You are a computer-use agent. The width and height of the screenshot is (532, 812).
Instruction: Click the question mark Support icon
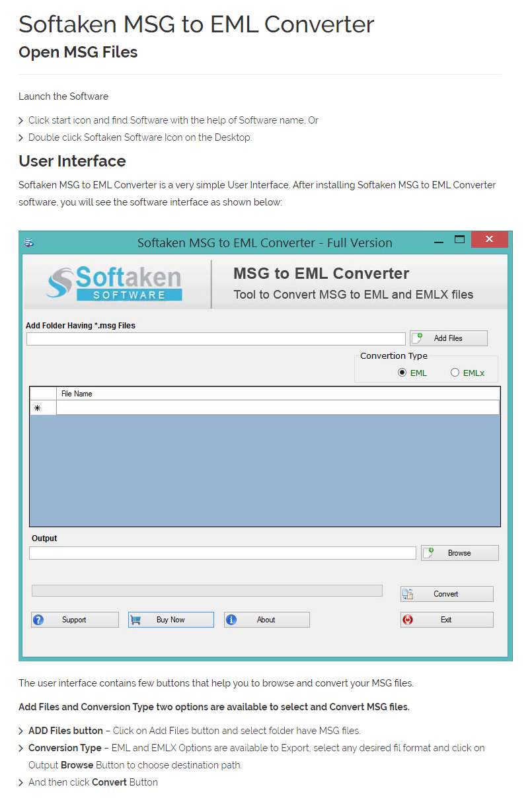[x=38, y=620]
